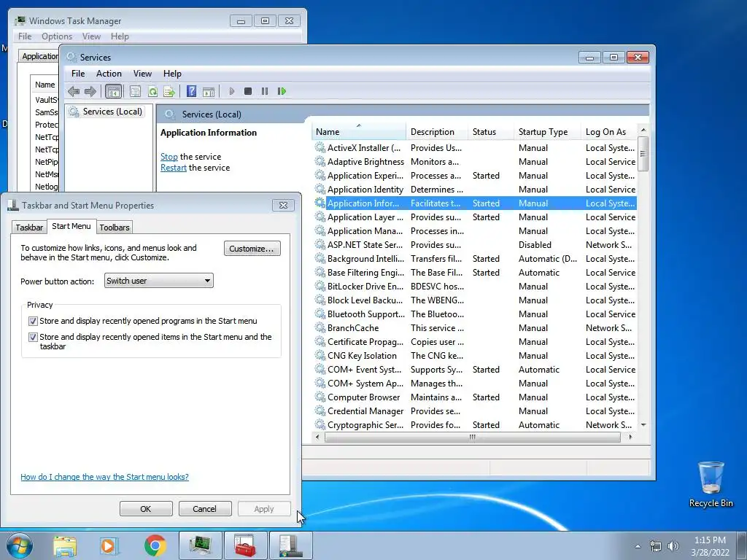Open the File menu in Task Manager

(25, 36)
